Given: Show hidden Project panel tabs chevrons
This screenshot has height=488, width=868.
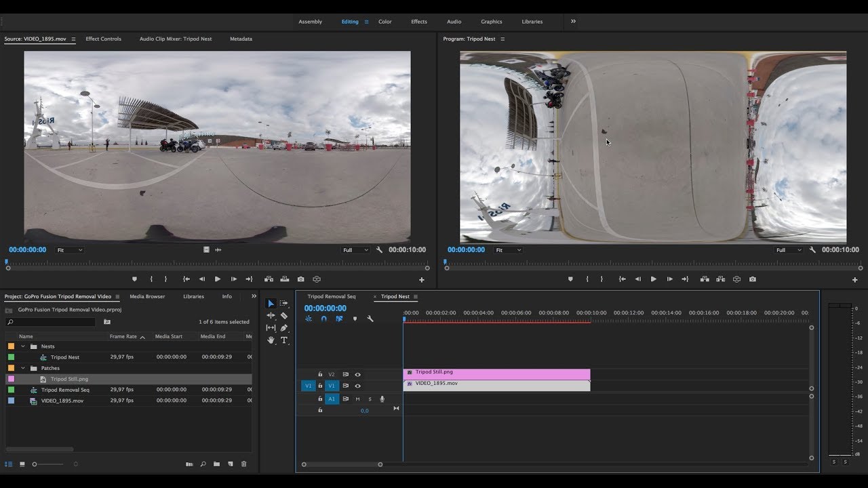Looking at the screenshot, I should 254,296.
